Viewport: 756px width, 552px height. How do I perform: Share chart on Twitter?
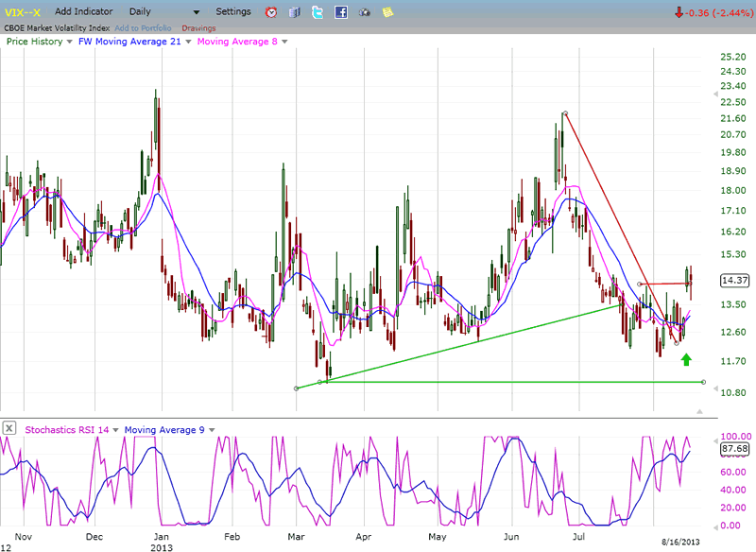coord(318,12)
